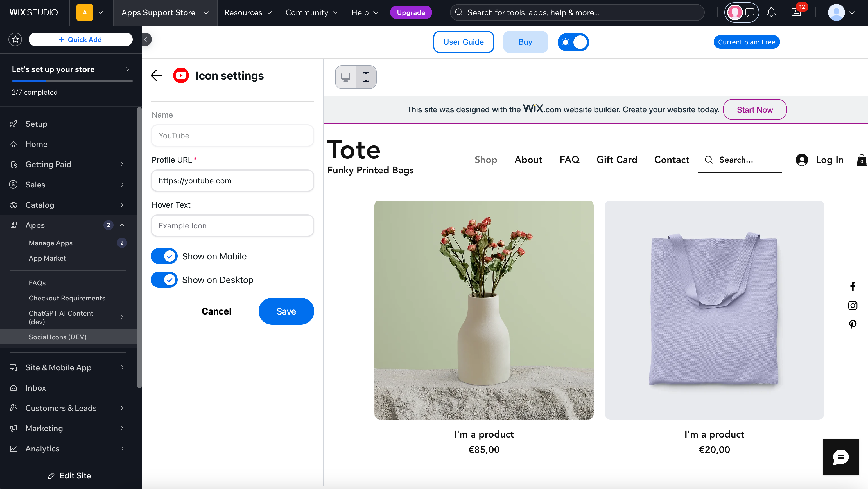The image size is (868, 489).
Task: Click the Instagram icon in preview
Action: click(x=853, y=306)
